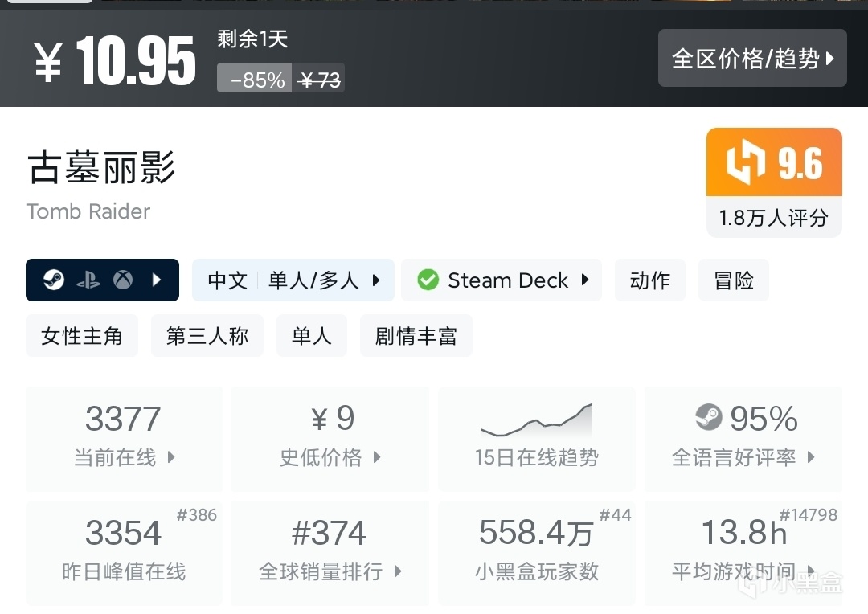Click the -85% discount badge
Image resolution: width=868 pixels, height=614 pixels.
point(256,80)
